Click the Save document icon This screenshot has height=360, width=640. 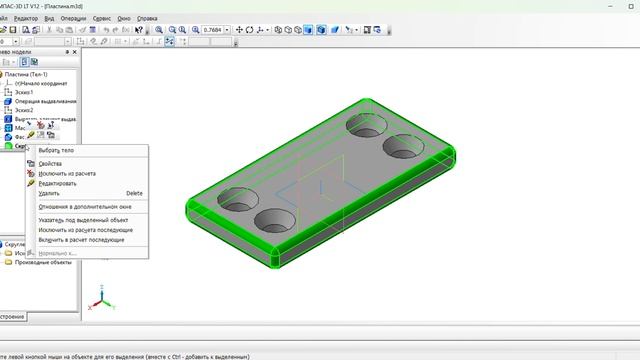coord(13,30)
